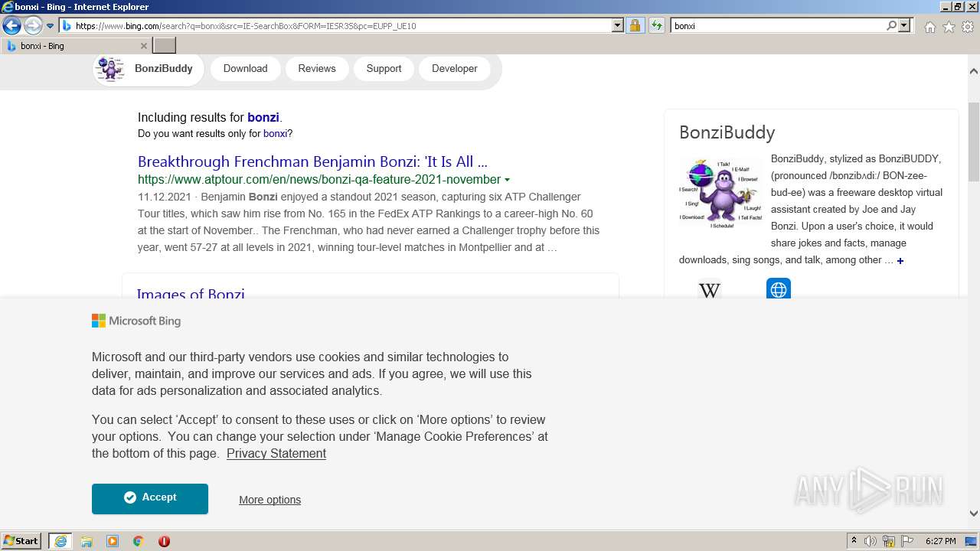The width and height of the screenshot is (980, 551).
Task: Select the Reviews pill tab
Action: tap(317, 69)
